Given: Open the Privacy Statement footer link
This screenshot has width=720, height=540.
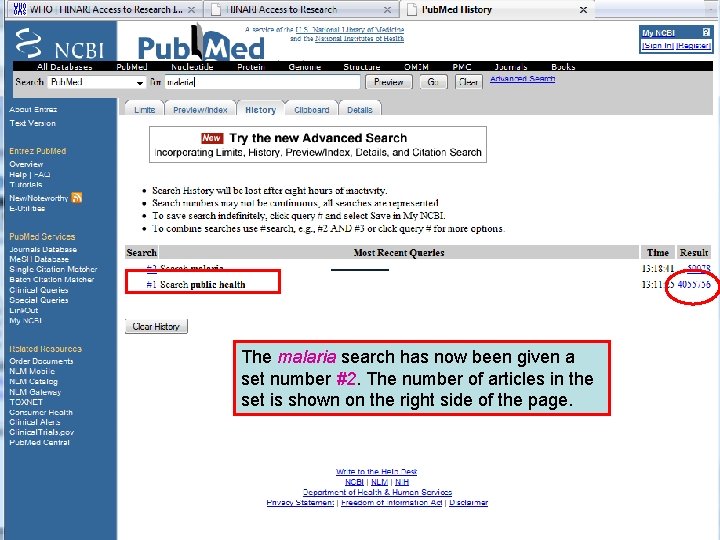Looking at the screenshot, I should click(300, 503).
